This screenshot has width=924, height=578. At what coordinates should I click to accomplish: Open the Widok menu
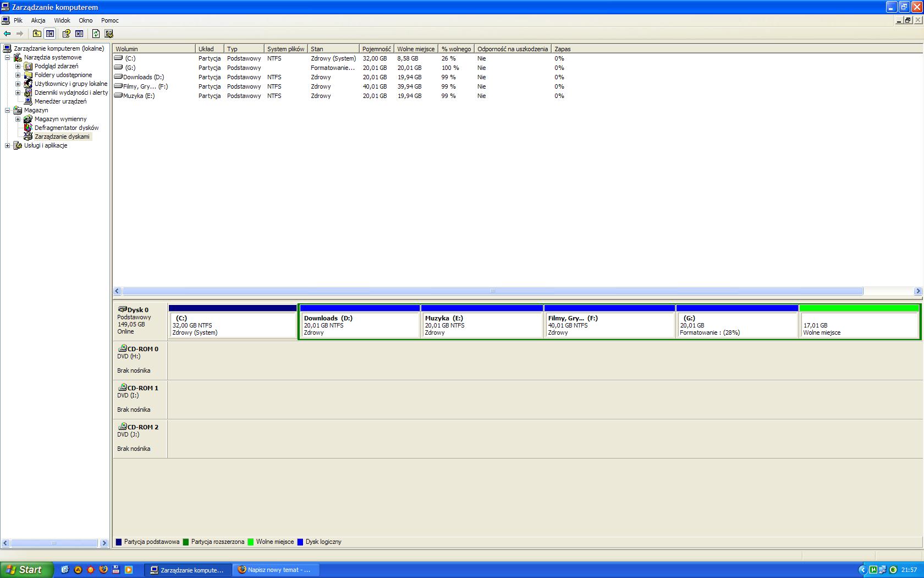(x=62, y=20)
